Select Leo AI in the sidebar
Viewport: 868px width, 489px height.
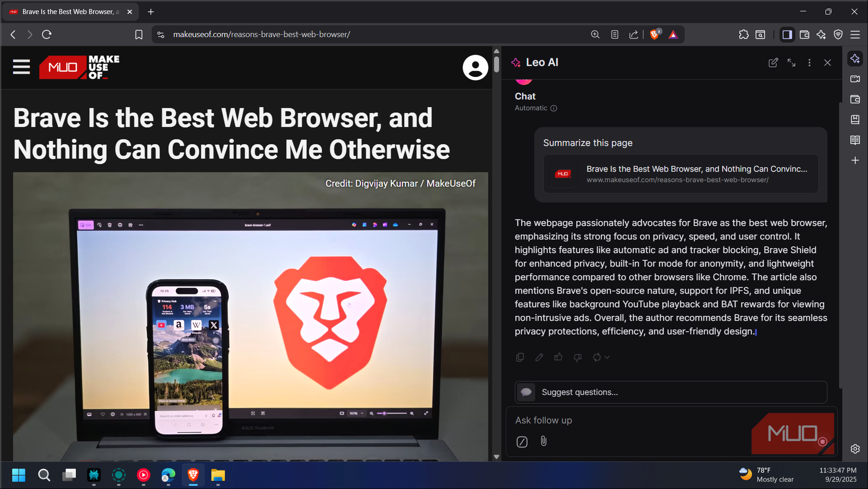855,58
